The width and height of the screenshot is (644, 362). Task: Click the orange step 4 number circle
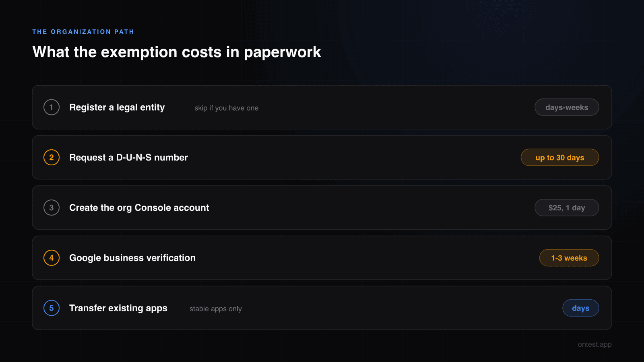click(x=52, y=258)
